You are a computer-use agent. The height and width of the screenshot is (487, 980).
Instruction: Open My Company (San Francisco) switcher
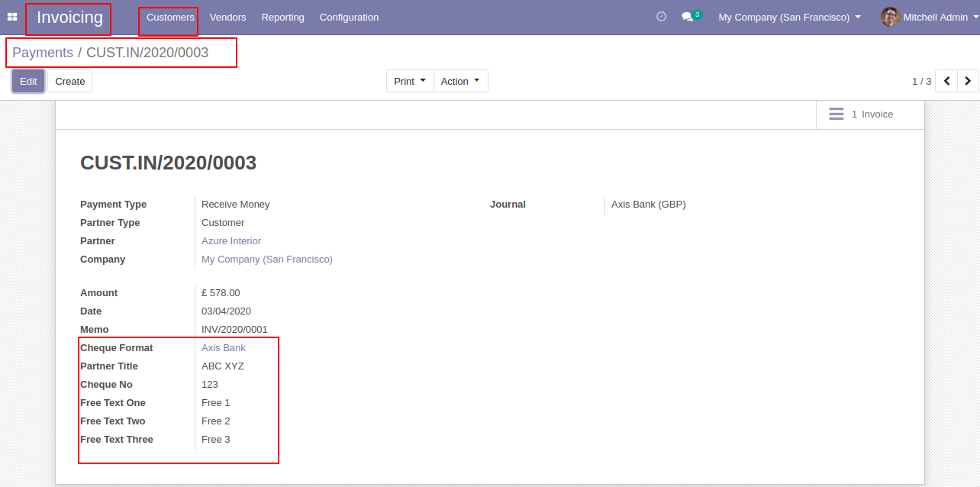click(789, 17)
